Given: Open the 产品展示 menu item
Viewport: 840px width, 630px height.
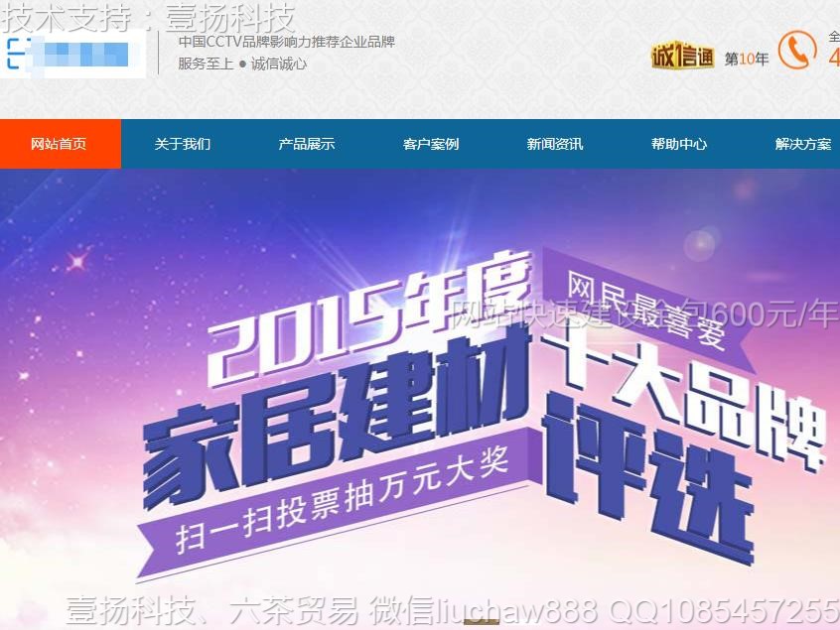Looking at the screenshot, I should click(x=307, y=144).
